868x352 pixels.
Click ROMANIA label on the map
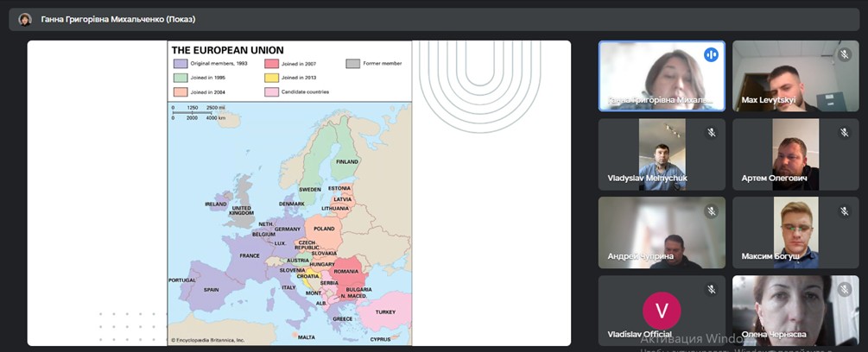pyautogui.click(x=346, y=272)
